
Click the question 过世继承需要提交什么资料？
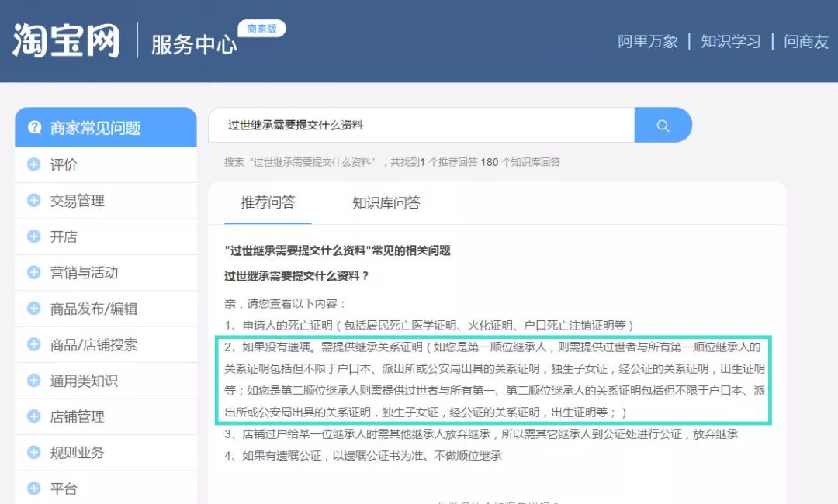[296, 276]
